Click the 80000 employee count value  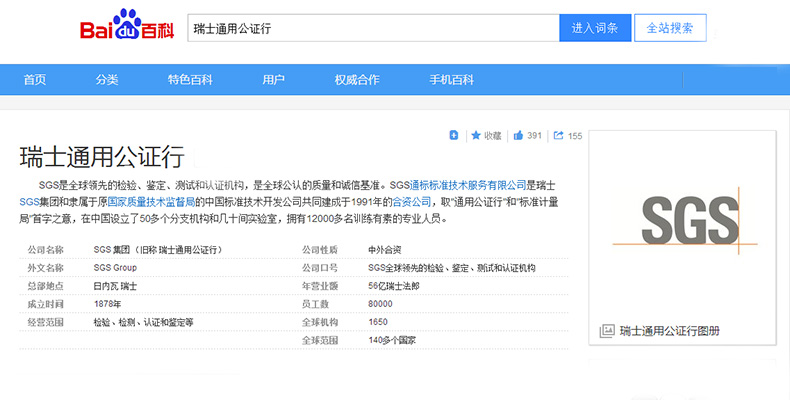(380, 304)
